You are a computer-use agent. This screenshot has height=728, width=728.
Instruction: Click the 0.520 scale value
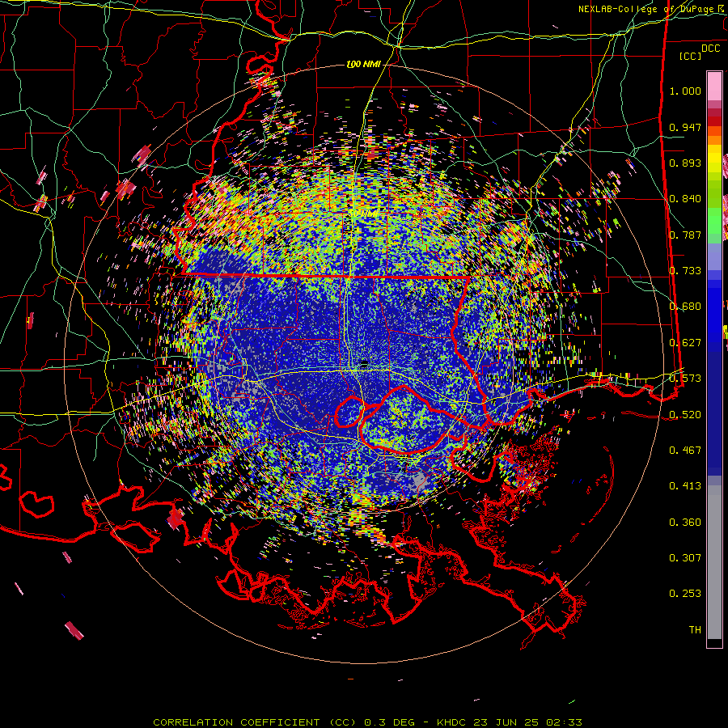685,414
